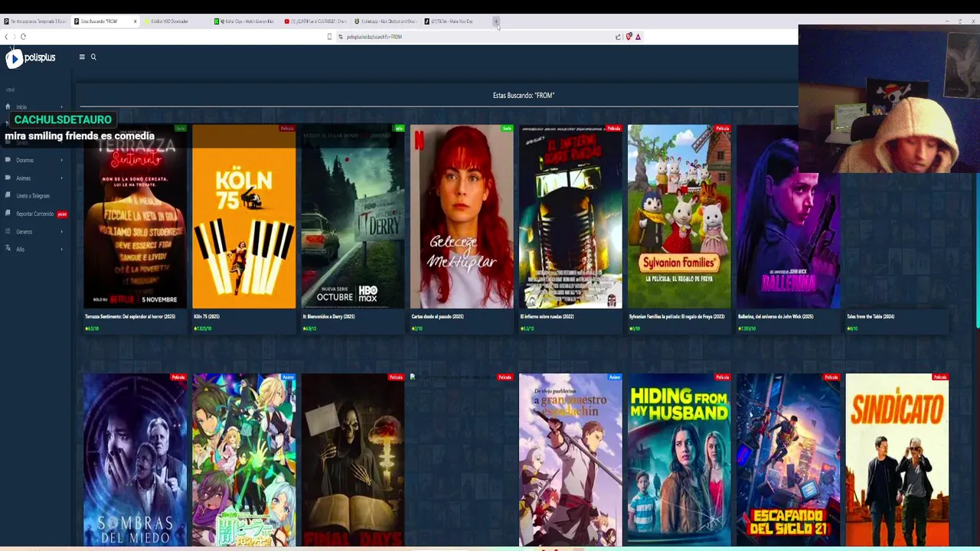Open the Terrazza Sentimento poster
Screen dimensions: 980x551
[x=135, y=217]
